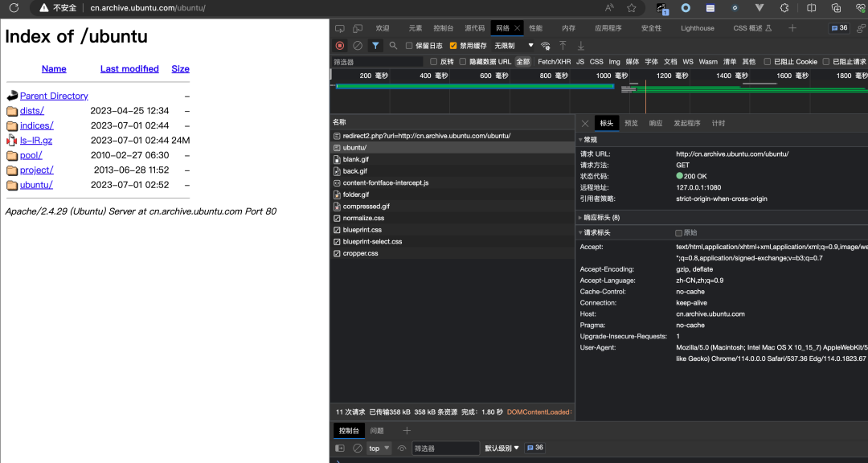Click in the network 筛选器 filter field
Screen dimensions: 868x463
point(376,61)
